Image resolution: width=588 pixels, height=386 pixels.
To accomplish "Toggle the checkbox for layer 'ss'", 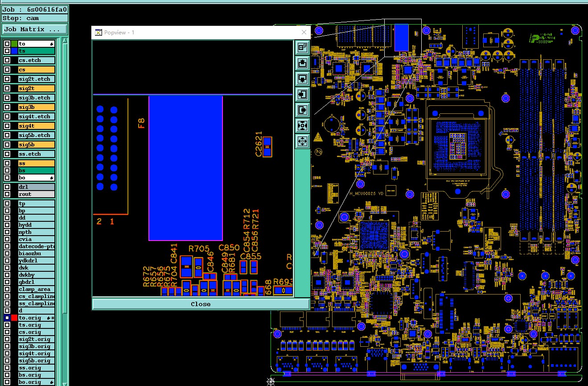I will click(x=7, y=163).
